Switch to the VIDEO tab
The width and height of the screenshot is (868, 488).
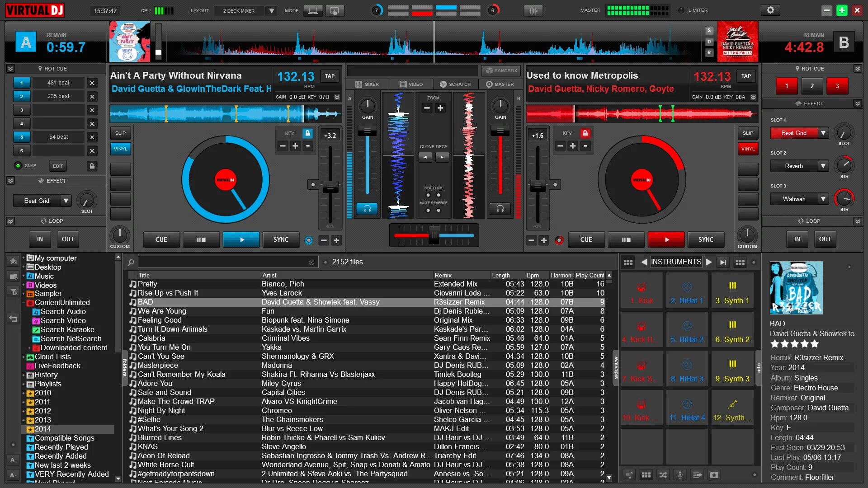point(411,84)
